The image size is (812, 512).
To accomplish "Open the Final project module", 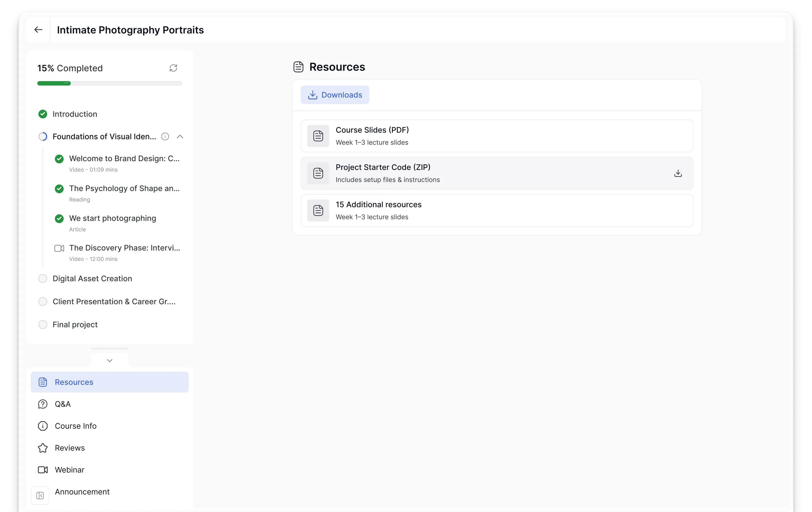I will coord(75,324).
